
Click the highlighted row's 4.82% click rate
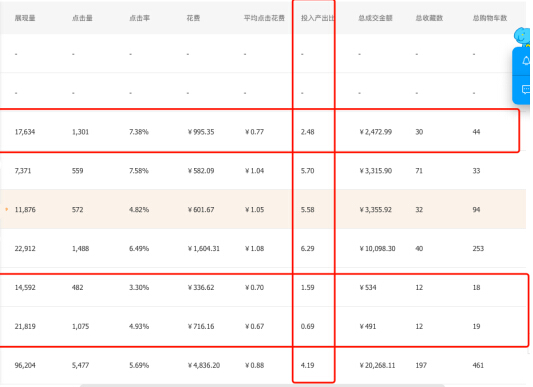(x=139, y=210)
